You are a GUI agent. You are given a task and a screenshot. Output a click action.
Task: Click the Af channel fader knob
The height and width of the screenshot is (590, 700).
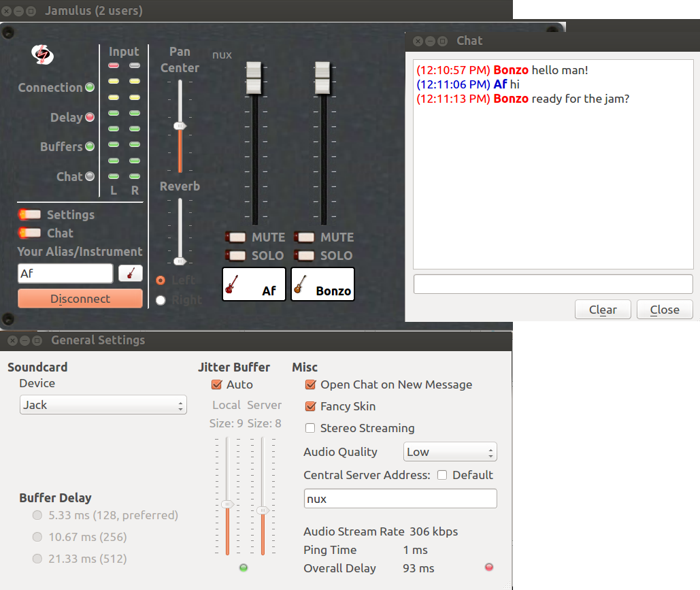click(x=254, y=79)
